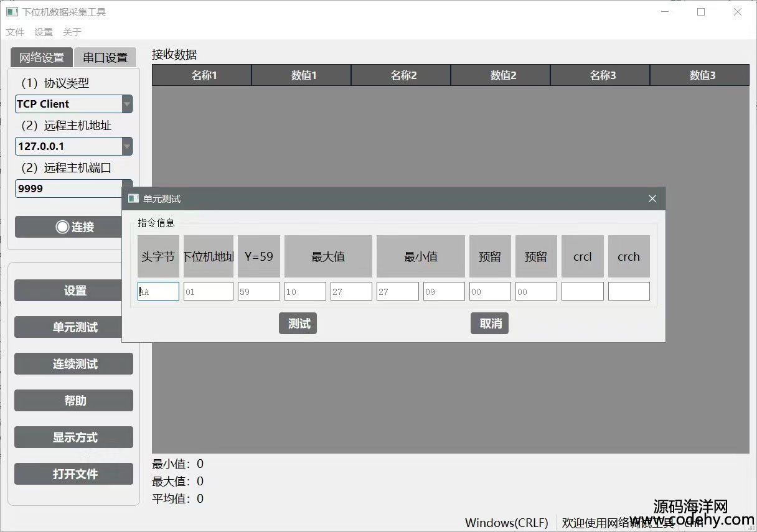Click the 单元测试 dialog title icon
The image size is (757, 532).
point(133,198)
